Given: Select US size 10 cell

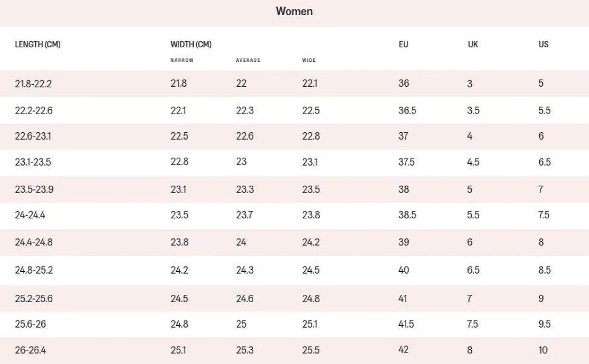Looking at the screenshot, I should point(543,350).
